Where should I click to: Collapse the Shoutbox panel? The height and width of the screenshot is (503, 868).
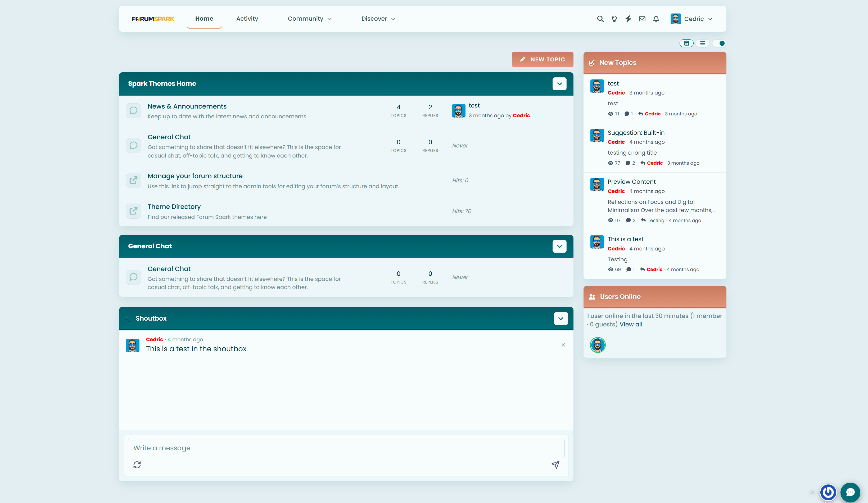coord(561,319)
